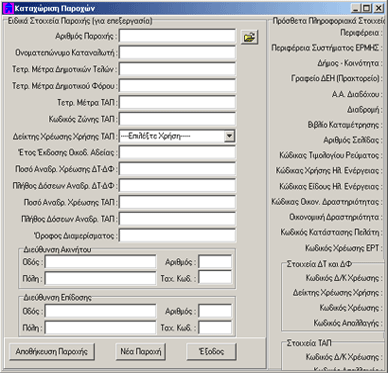Click the Διαδρομή label

[365, 110]
